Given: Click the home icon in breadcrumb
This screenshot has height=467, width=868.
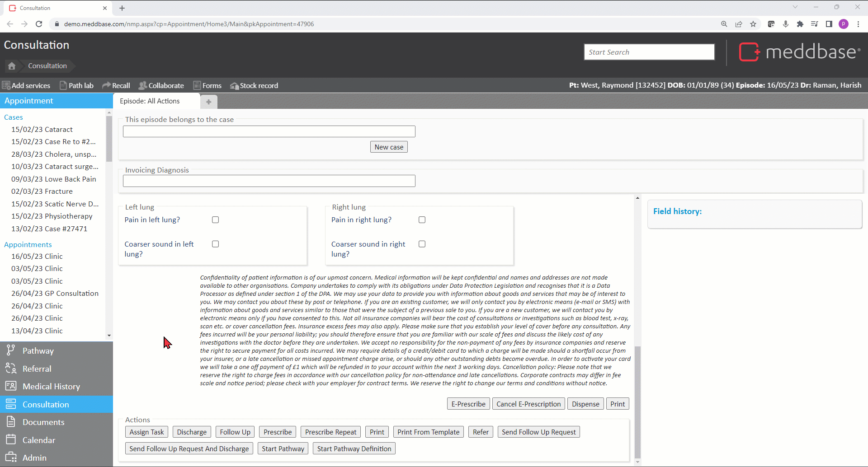Looking at the screenshot, I should pos(12,66).
